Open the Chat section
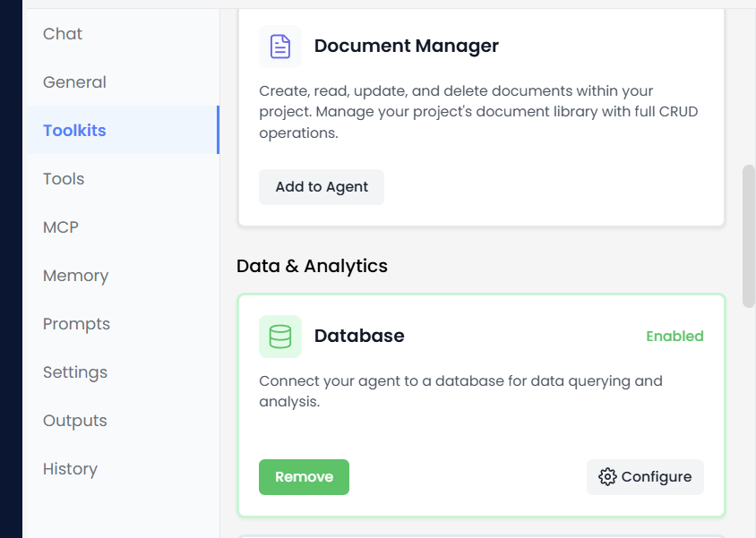The width and height of the screenshot is (756, 538). click(x=62, y=33)
